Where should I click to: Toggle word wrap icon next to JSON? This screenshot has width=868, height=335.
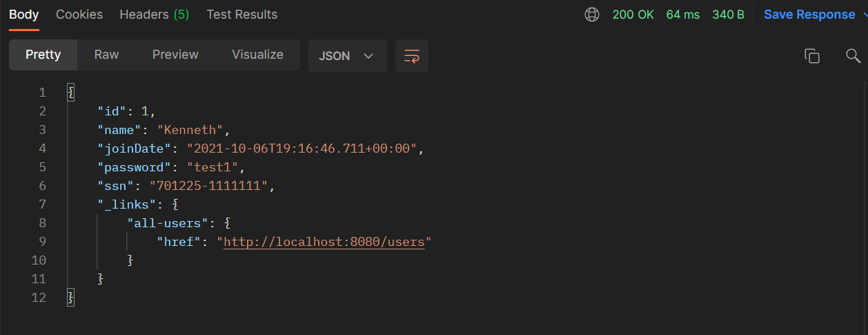pos(412,56)
